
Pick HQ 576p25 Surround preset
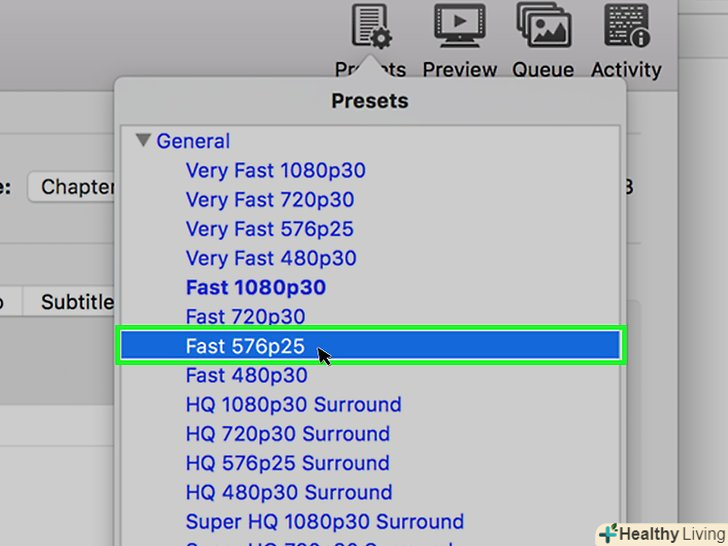coord(288,463)
